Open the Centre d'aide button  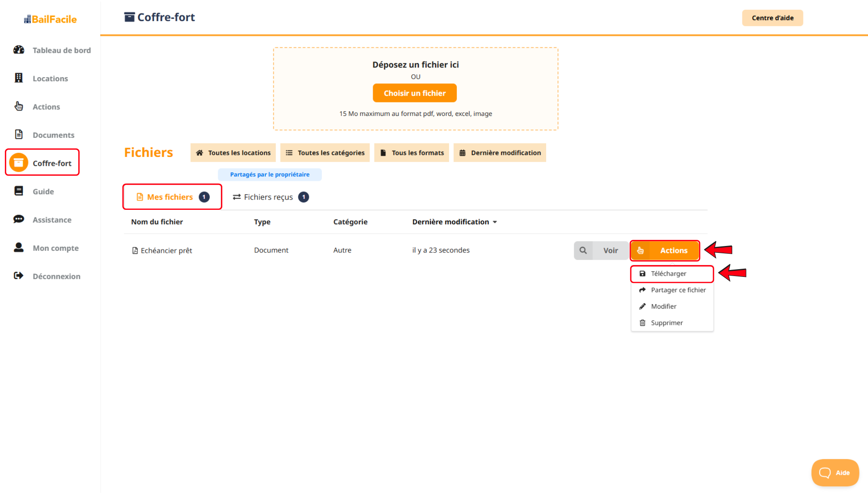[772, 18]
